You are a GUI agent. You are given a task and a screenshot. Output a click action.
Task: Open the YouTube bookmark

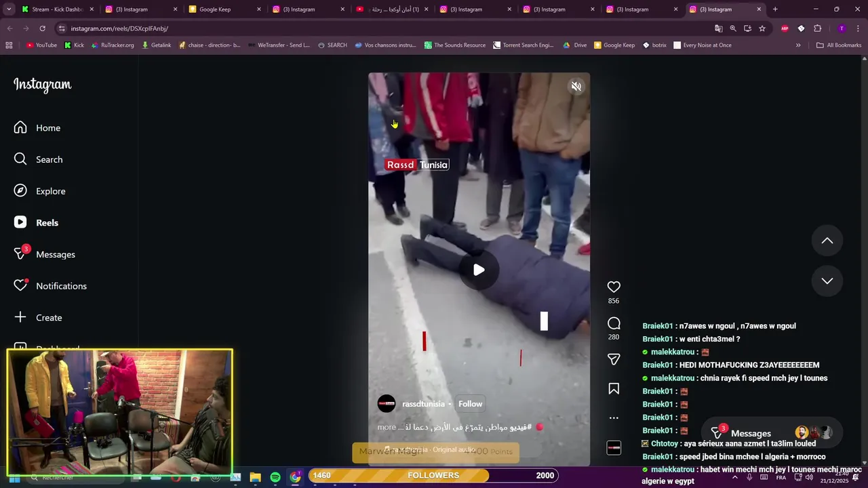(x=41, y=45)
